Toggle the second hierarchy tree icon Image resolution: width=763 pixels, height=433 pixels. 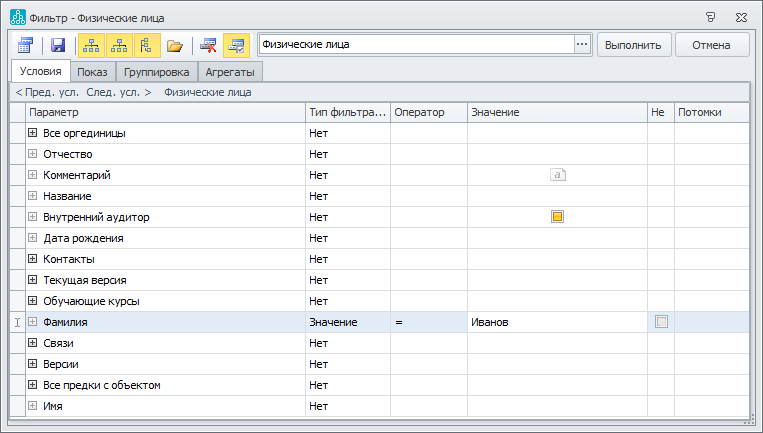point(119,45)
